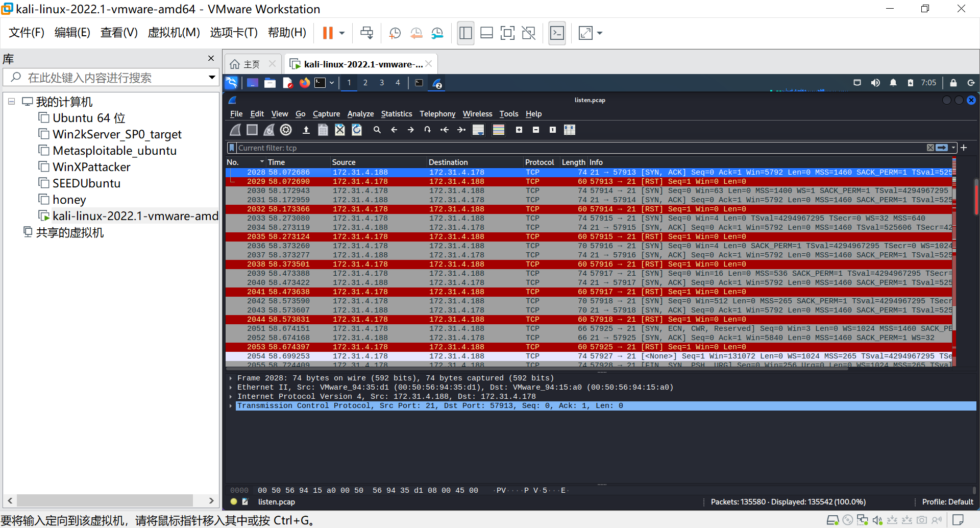Clear the display filter with X icon
This screenshot has width=980, height=528.
pos(930,148)
